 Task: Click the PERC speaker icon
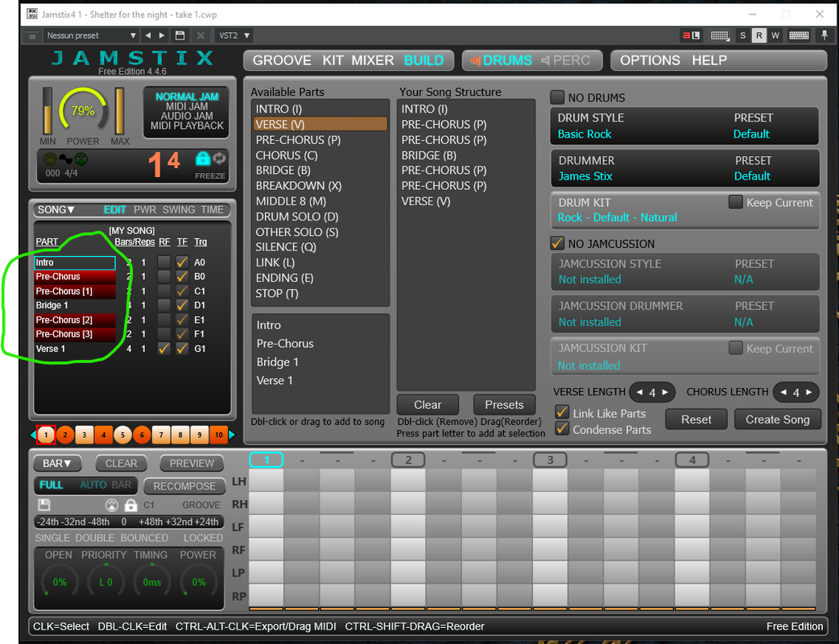(x=545, y=60)
